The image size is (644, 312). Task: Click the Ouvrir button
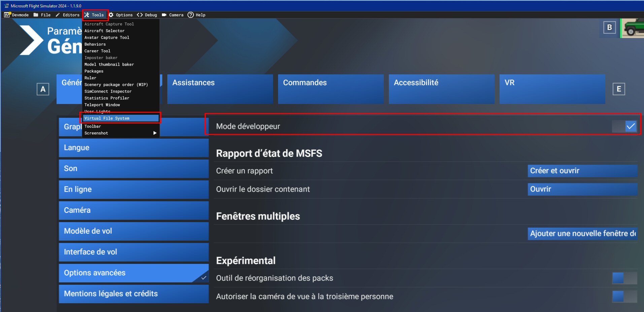[582, 189]
